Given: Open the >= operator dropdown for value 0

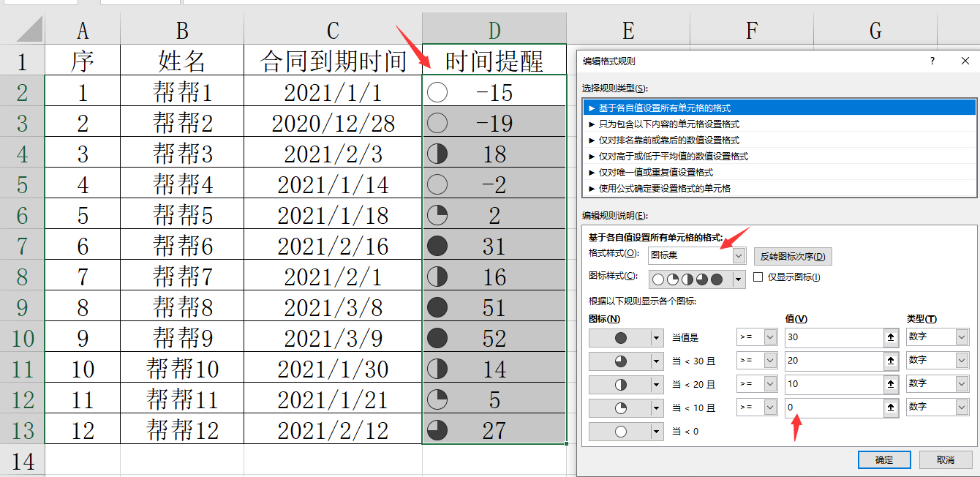Looking at the screenshot, I should 769,407.
